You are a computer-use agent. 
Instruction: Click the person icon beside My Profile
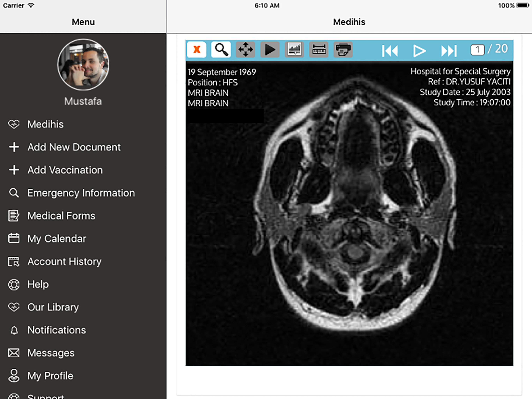point(14,376)
